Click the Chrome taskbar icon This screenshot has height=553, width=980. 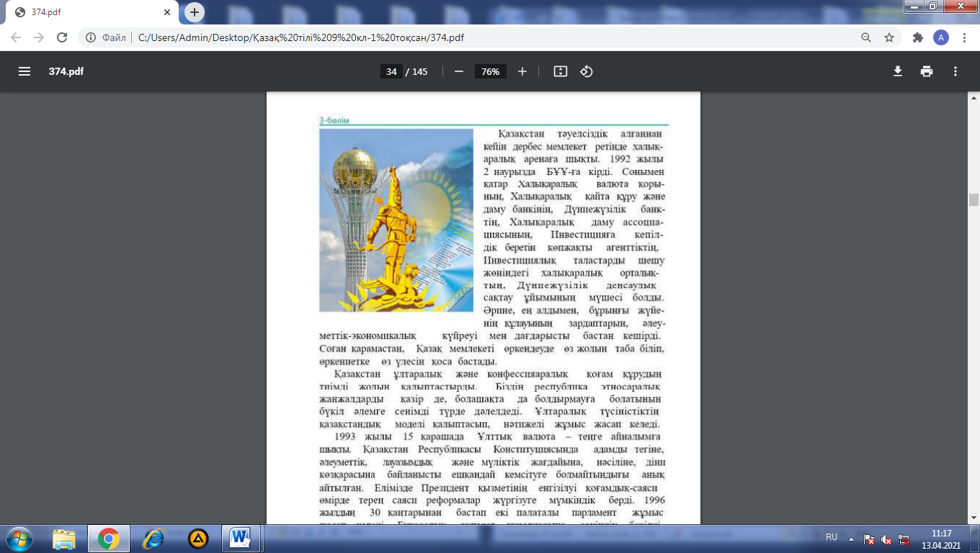tap(109, 538)
